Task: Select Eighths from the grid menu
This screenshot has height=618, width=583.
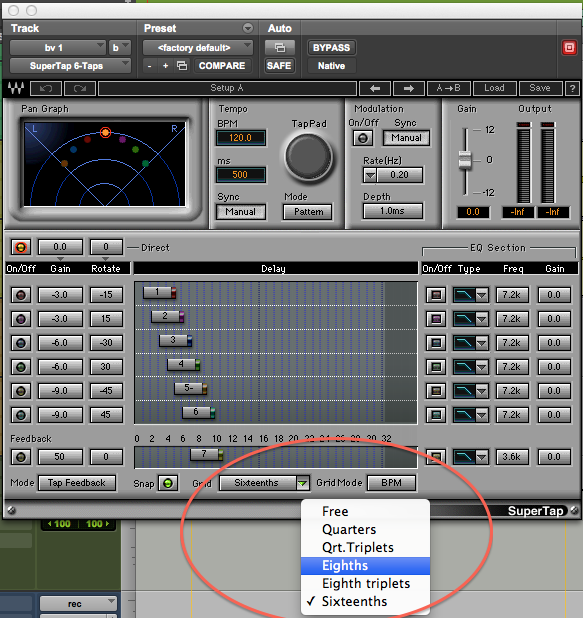Action: click(x=365, y=566)
